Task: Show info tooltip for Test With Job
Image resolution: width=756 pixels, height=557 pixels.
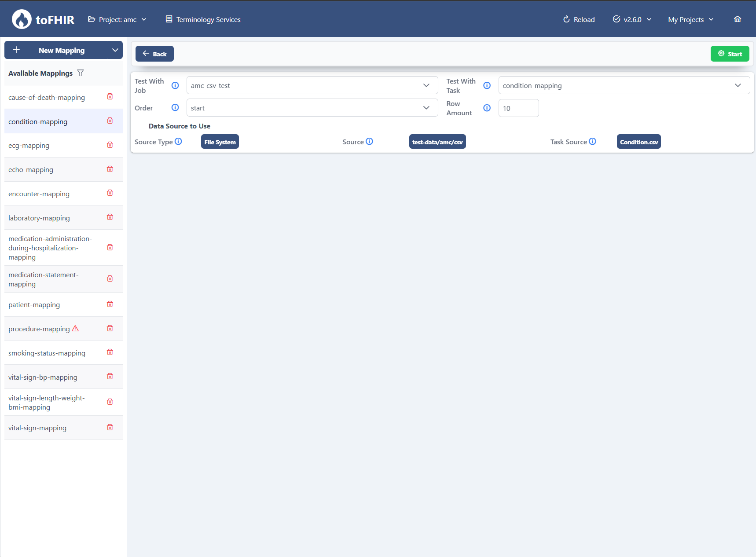Action: pos(175,85)
